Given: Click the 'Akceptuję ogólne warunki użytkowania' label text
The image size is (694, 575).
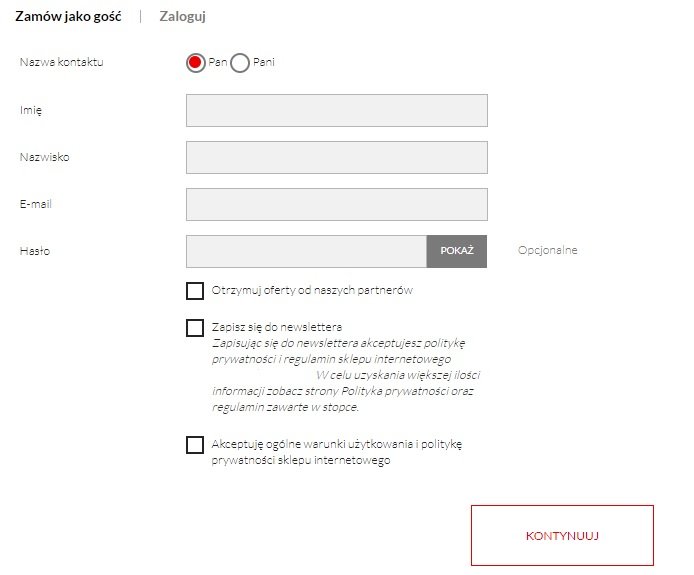Looking at the screenshot, I should point(336,444).
